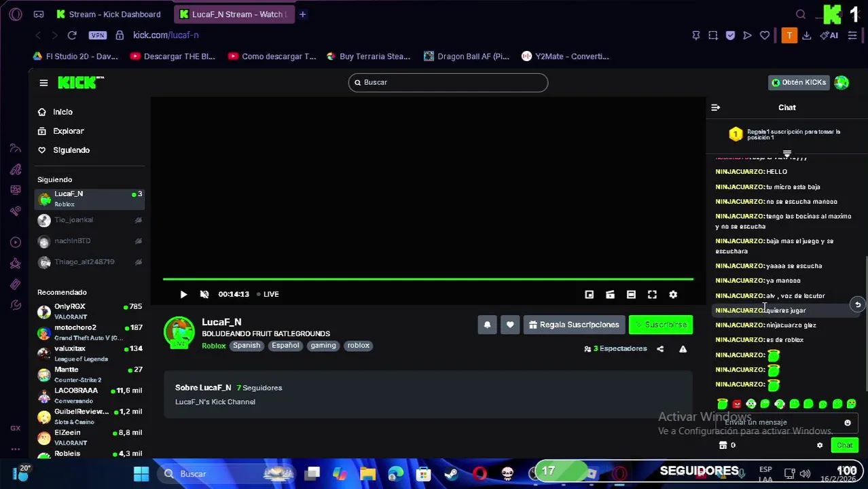Toggle notification bell for LucaF_N
This screenshot has height=489, width=868.
click(487, 325)
